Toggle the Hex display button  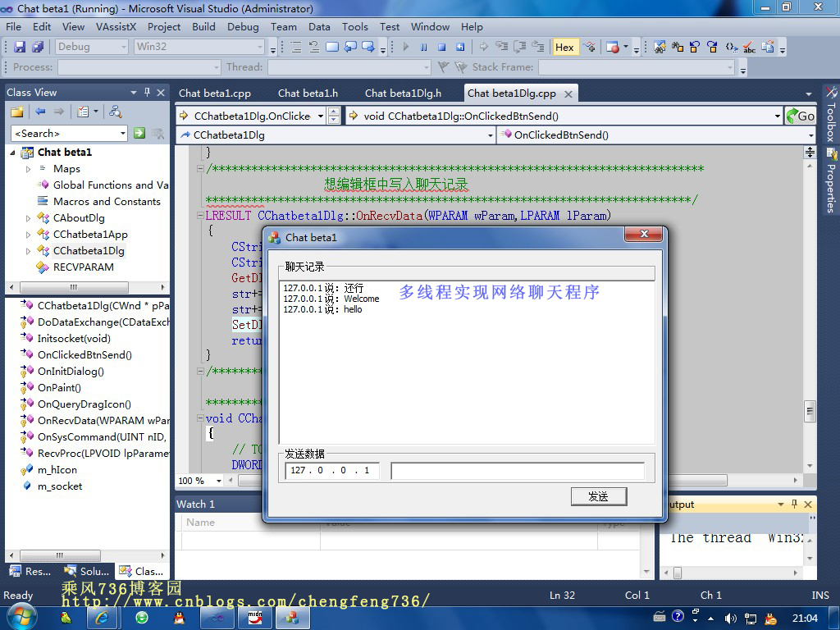pyautogui.click(x=564, y=47)
